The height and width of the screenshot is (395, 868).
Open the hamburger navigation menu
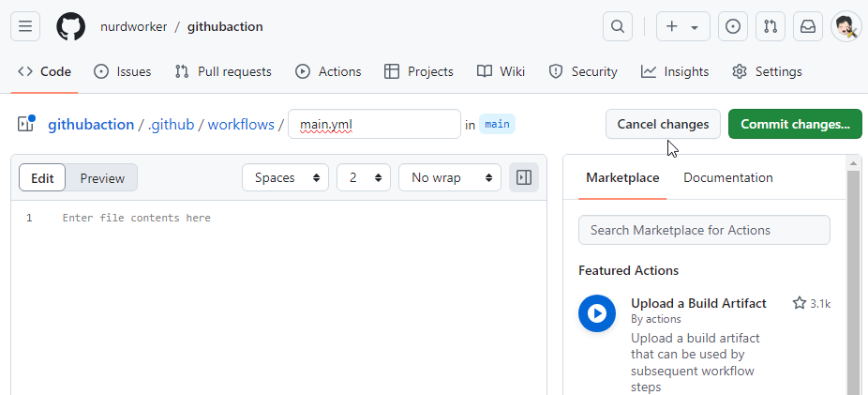click(25, 26)
